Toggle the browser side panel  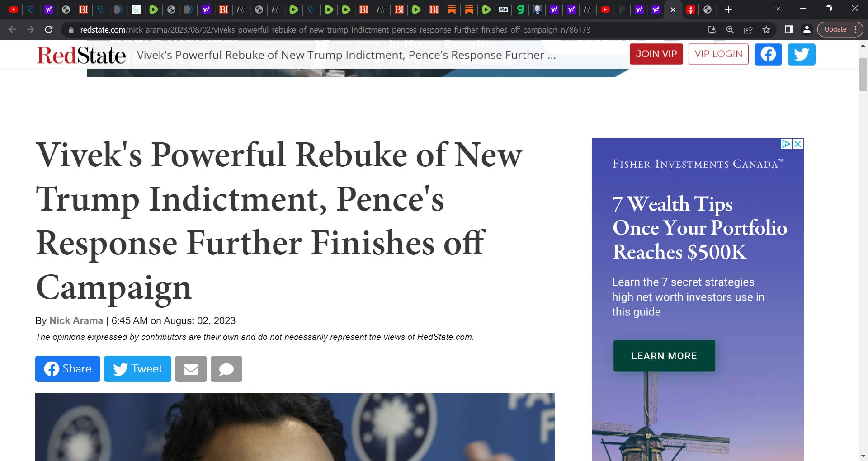click(x=788, y=29)
